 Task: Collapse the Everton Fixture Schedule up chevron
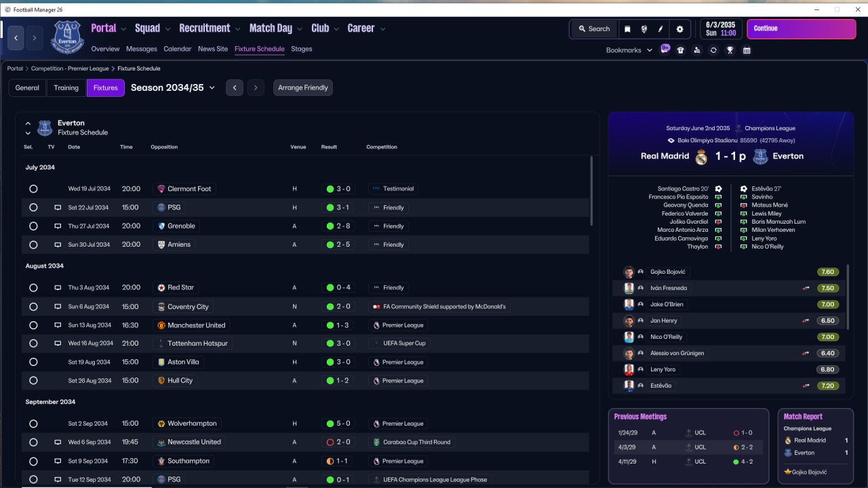click(28, 123)
